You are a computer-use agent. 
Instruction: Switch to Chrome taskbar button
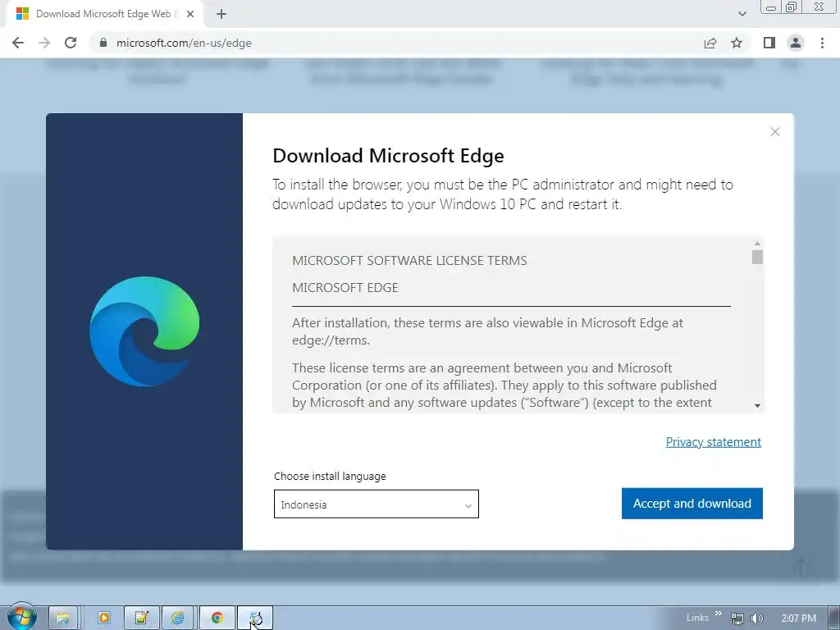click(217, 619)
